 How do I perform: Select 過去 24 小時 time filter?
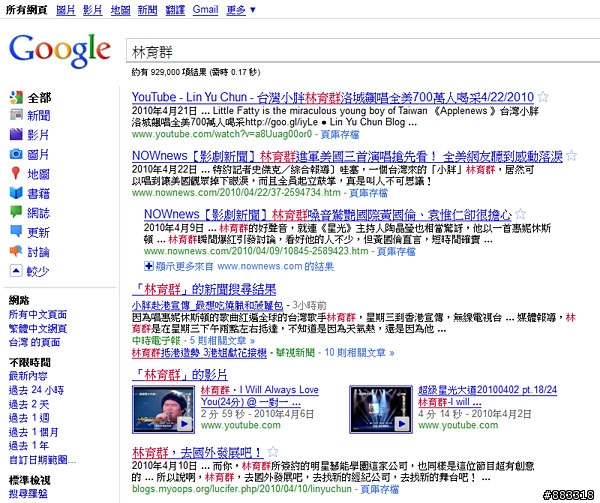(36, 390)
